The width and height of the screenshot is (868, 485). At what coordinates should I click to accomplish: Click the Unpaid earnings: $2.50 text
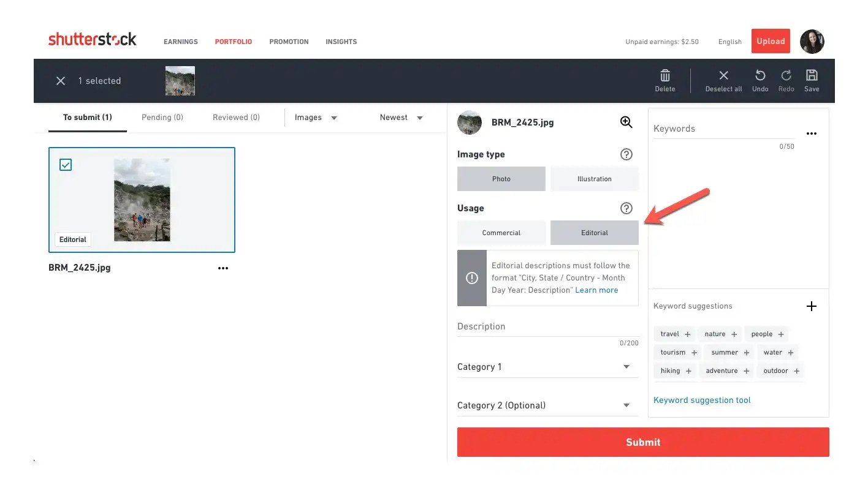(662, 42)
